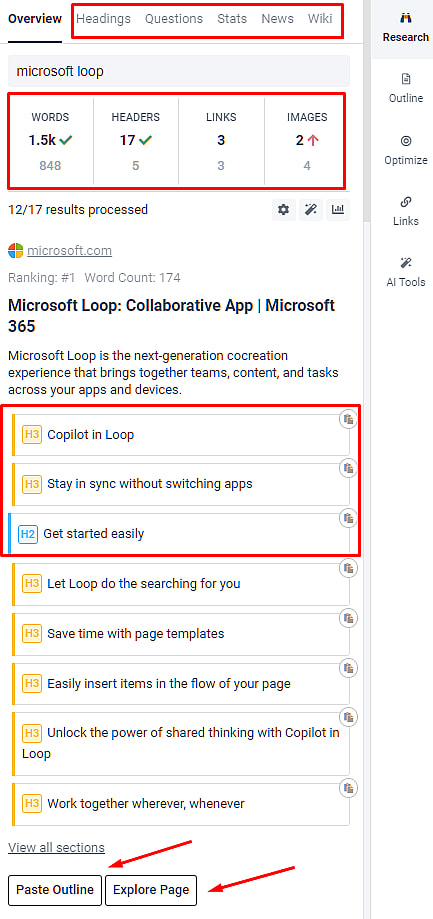This screenshot has width=433, height=919.
Task: Open the Outline panel icon
Action: point(406,79)
